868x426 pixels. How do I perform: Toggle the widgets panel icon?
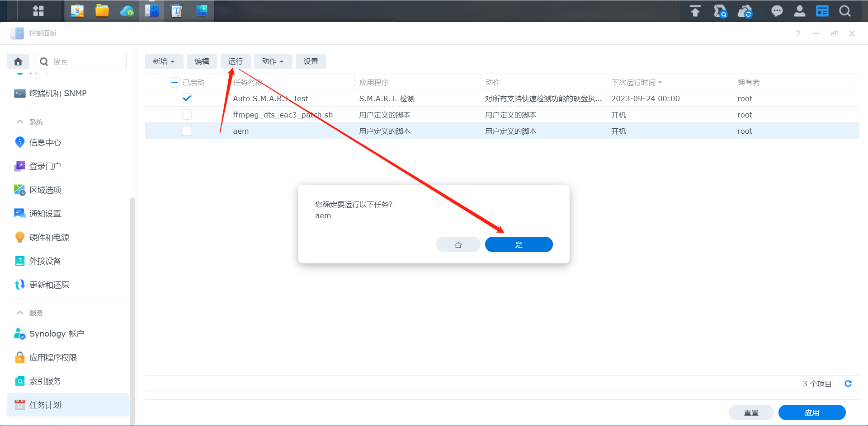(822, 11)
